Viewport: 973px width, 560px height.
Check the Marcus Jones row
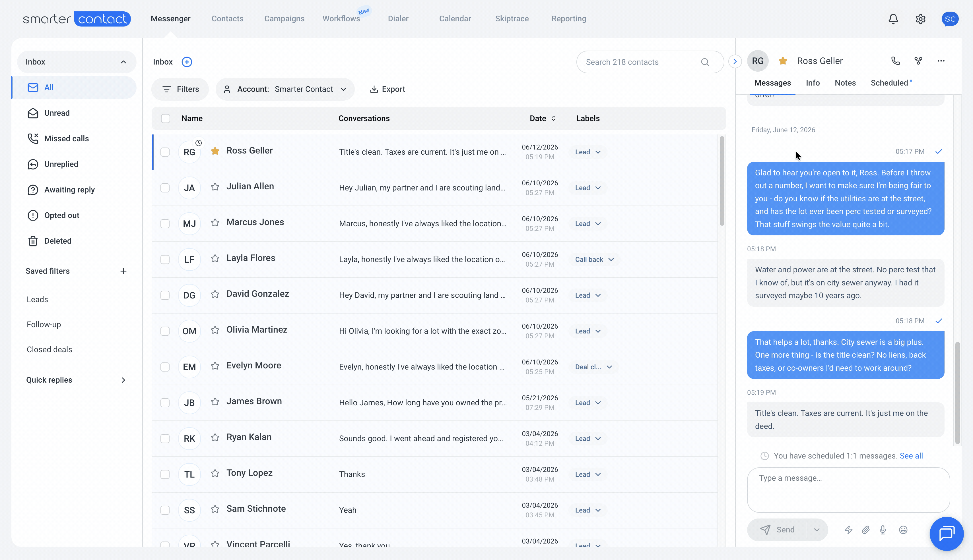point(165,223)
